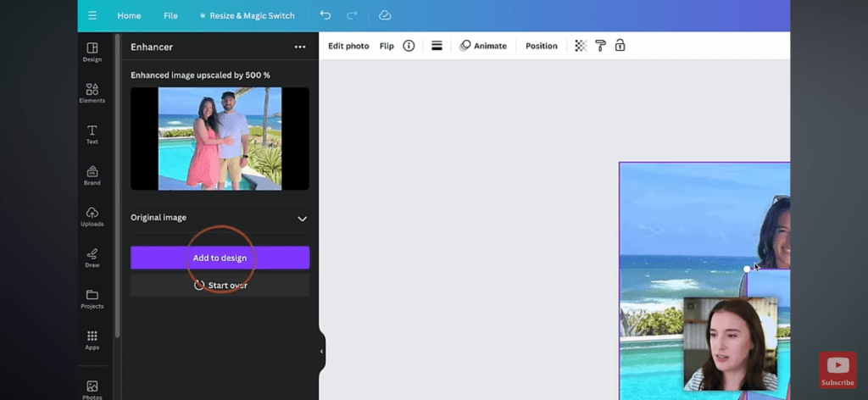Expand the Original image section

pos(220,218)
